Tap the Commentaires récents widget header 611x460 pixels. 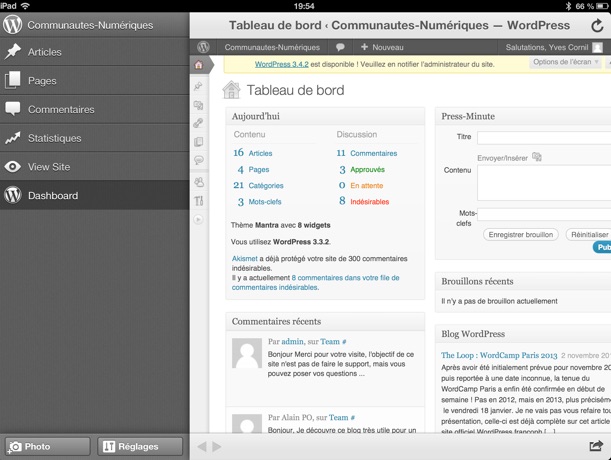325,321
